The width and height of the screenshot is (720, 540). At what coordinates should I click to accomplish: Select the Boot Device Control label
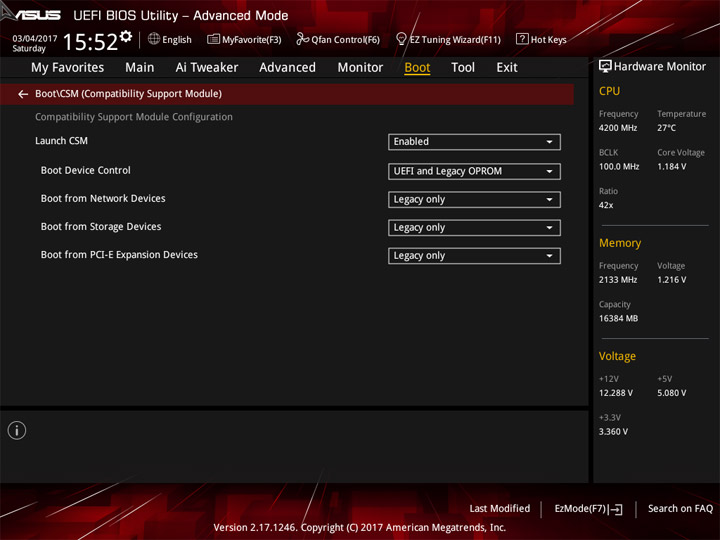(85, 170)
